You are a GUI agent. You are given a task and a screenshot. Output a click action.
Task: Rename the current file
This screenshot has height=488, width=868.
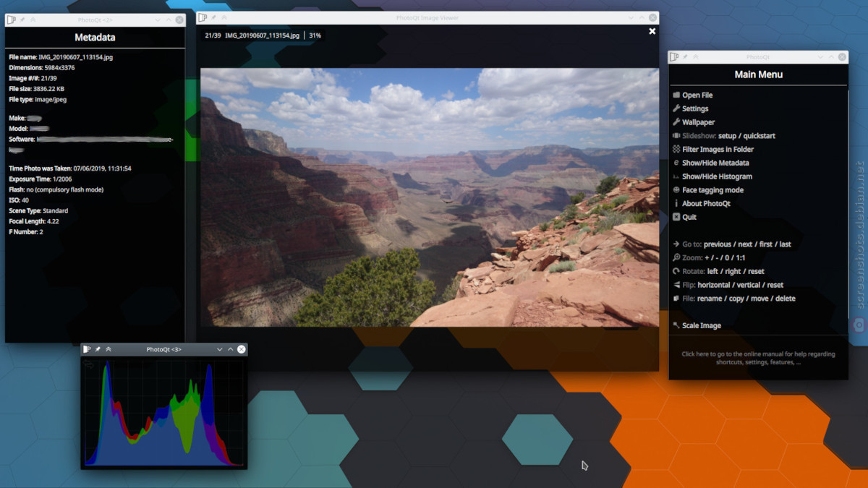pyautogui.click(x=710, y=299)
